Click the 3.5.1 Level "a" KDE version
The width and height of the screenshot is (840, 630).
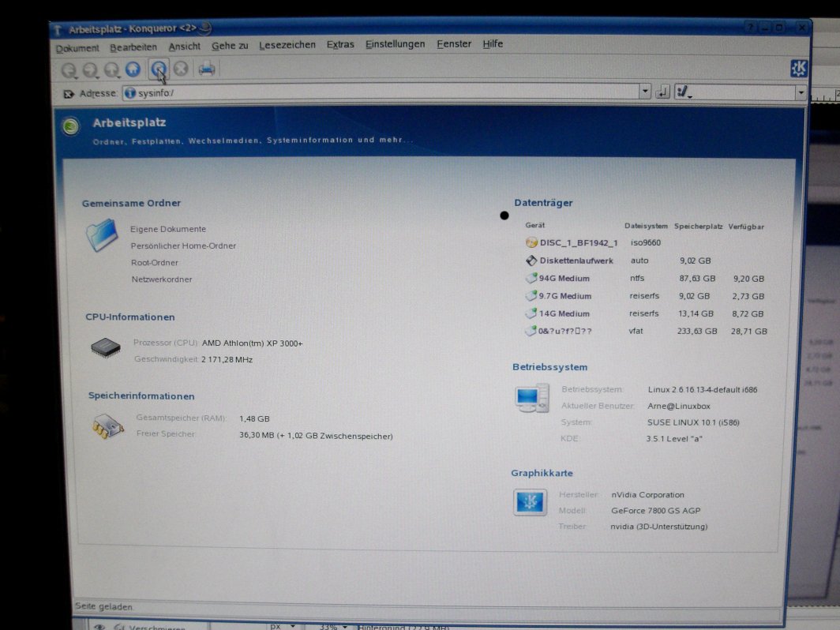(674, 439)
